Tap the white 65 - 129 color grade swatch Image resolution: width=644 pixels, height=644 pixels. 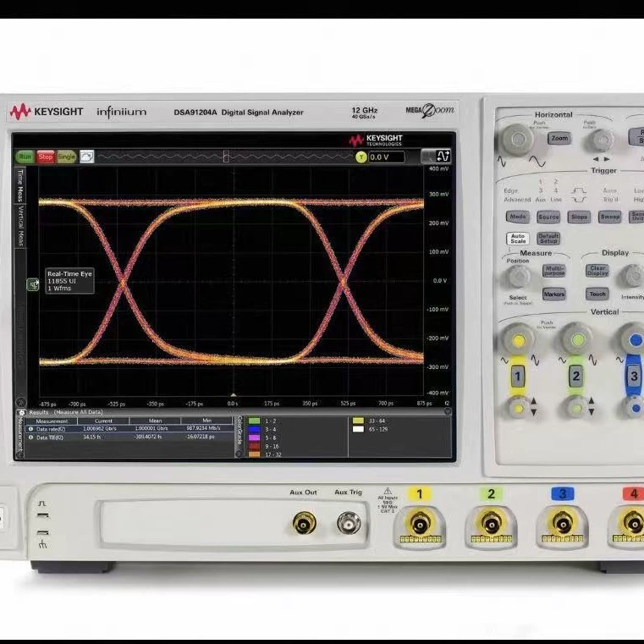click(358, 429)
